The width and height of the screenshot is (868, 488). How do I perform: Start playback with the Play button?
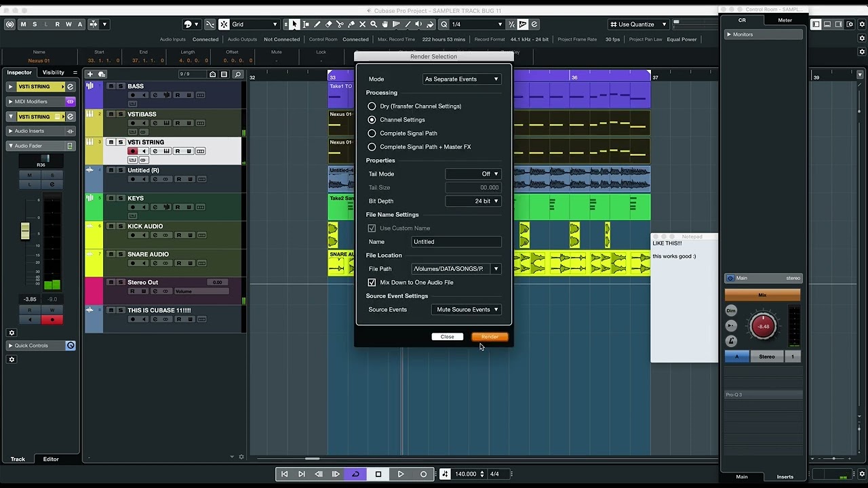point(401,474)
